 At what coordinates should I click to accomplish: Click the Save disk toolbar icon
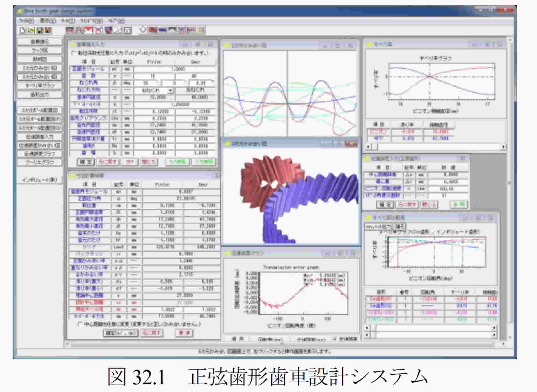click(x=40, y=30)
